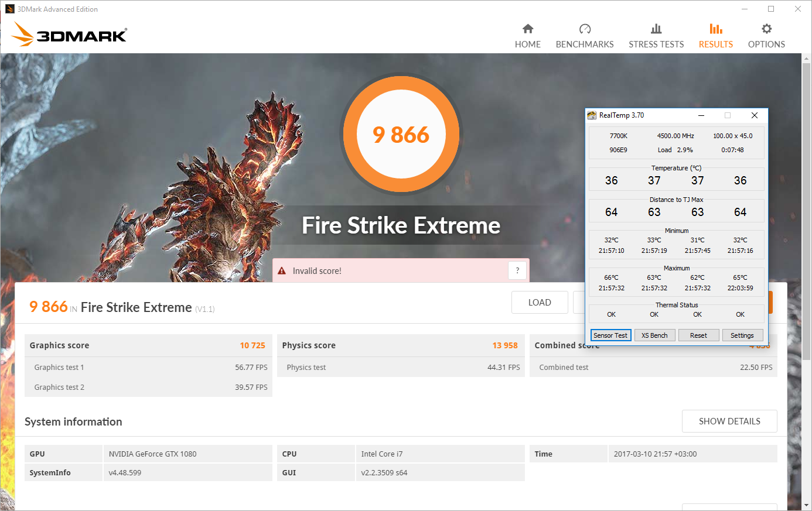Minimize the 3DMark window

click(x=745, y=9)
